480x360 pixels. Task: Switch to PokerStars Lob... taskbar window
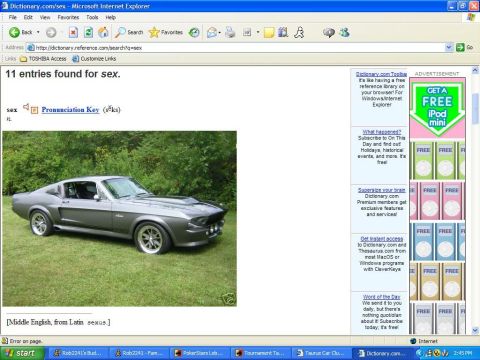pyautogui.click(x=201, y=353)
